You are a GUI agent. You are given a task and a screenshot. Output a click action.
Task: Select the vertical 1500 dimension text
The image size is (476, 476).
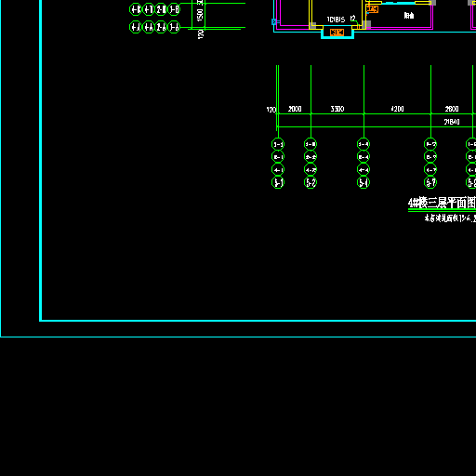[x=200, y=15]
